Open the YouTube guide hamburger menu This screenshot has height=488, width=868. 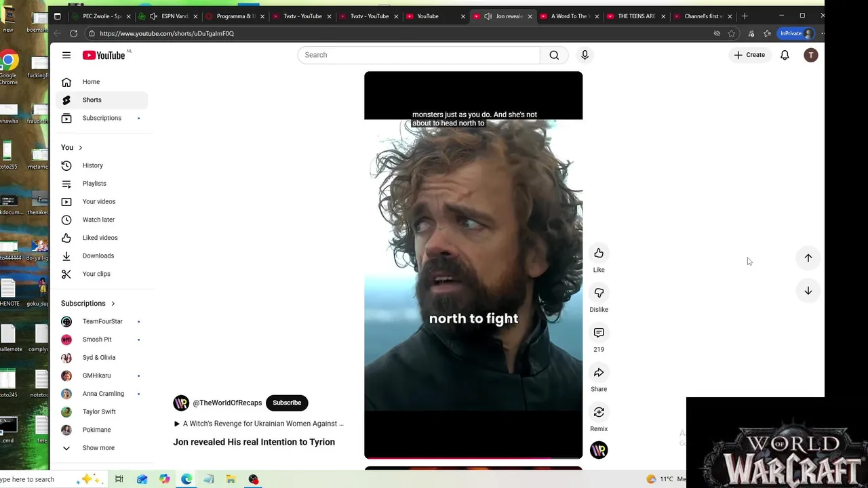click(66, 55)
